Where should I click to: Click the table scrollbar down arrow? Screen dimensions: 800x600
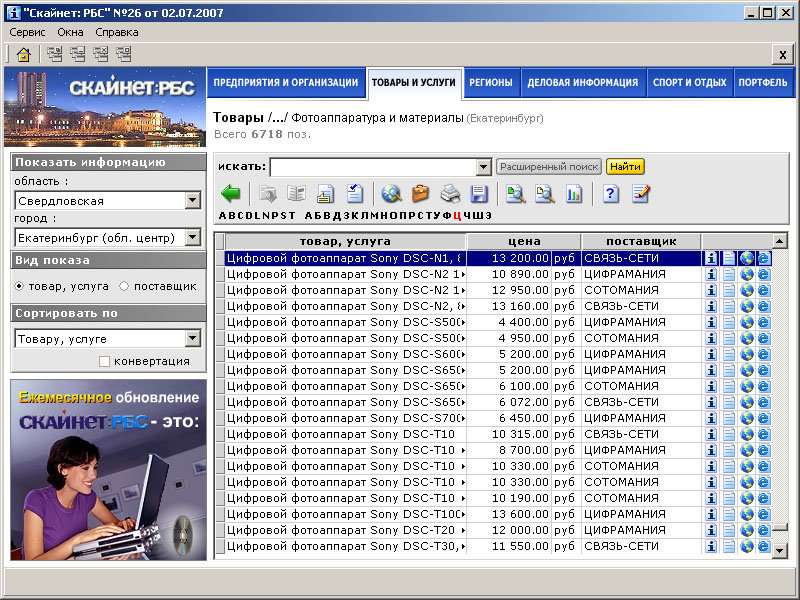point(780,549)
